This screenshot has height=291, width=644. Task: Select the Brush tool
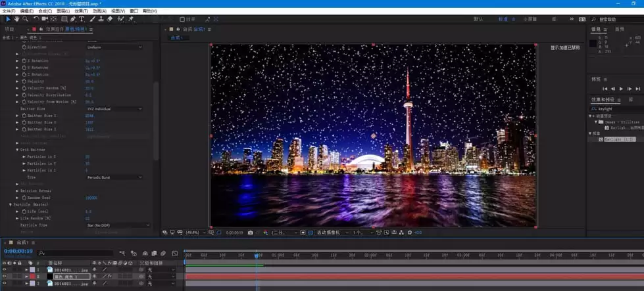pos(92,19)
